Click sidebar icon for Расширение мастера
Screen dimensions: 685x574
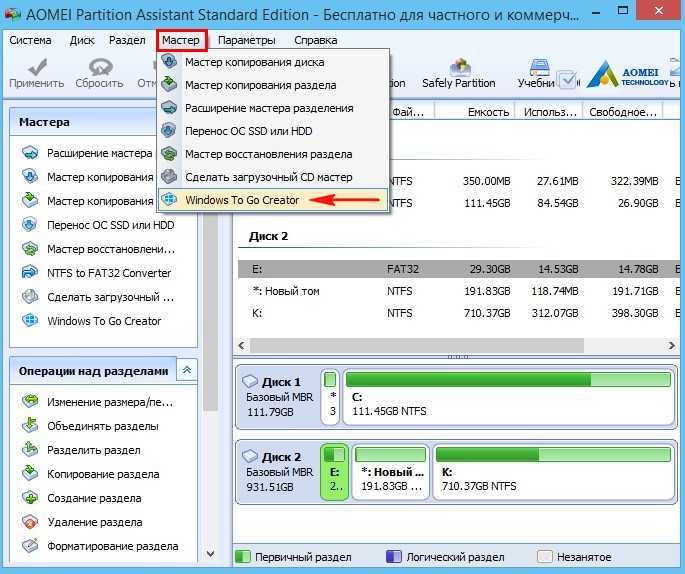click(x=30, y=153)
